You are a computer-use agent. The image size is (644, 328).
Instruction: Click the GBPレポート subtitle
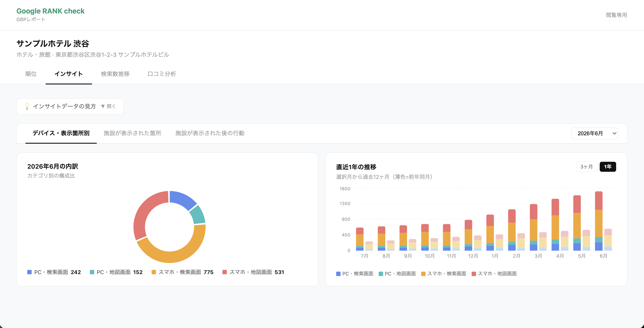(31, 19)
